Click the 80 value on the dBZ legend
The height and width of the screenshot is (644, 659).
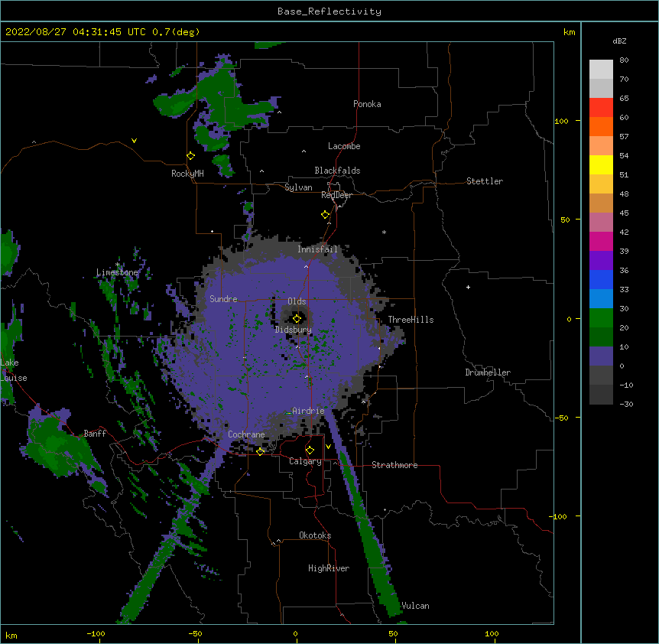pos(624,60)
